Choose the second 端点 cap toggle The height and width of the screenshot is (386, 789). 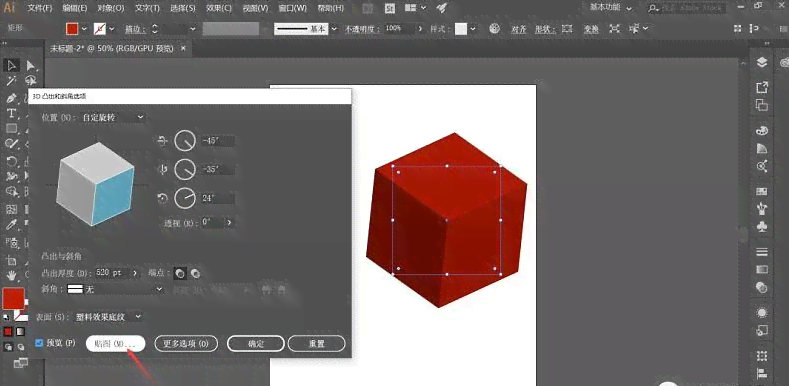(x=195, y=273)
